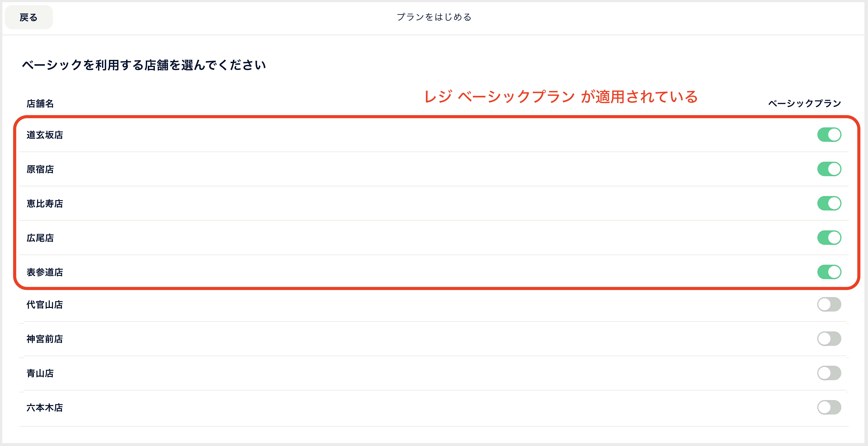
Task: Select the 表参道店 store name
Action: [x=45, y=272]
